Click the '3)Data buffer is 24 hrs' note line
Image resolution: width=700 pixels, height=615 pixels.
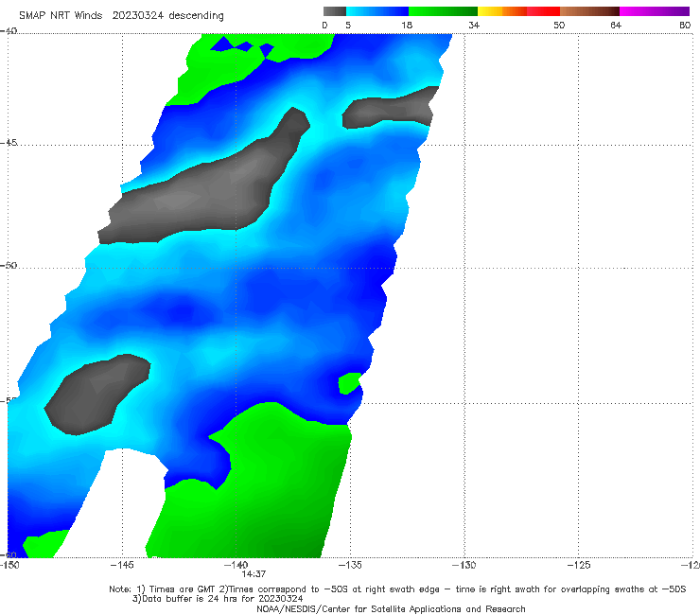(x=218, y=599)
